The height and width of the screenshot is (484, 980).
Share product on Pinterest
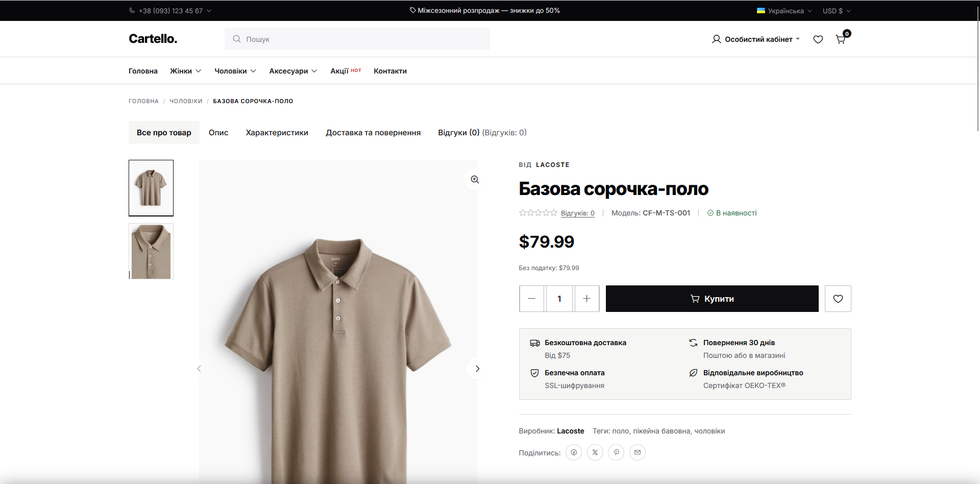[616, 452]
